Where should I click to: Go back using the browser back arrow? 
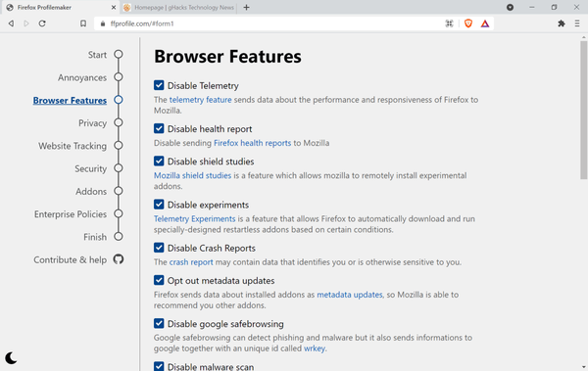[11, 23]
